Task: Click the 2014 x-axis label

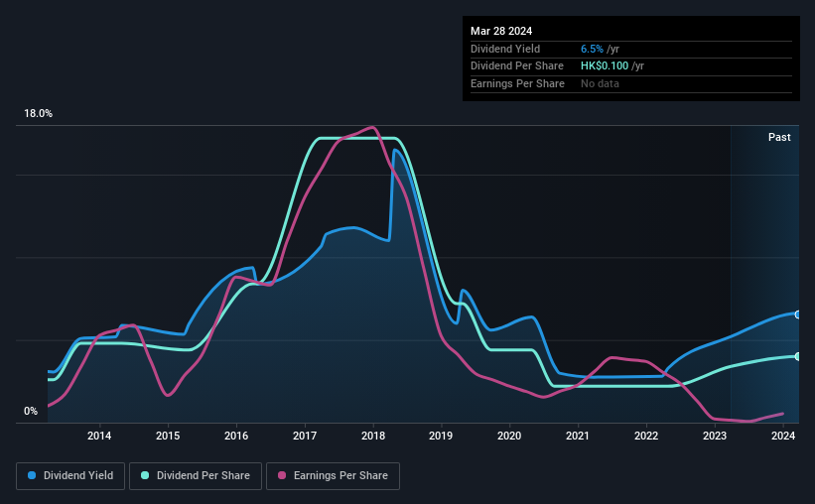Action: coord(99,436)
